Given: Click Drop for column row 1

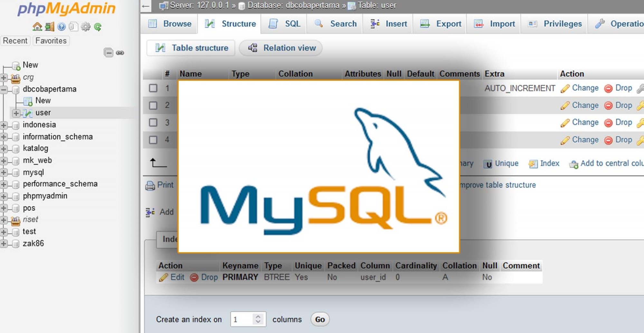Looking at the screenshot, I should pyautogui.click(x=618, y=88).
